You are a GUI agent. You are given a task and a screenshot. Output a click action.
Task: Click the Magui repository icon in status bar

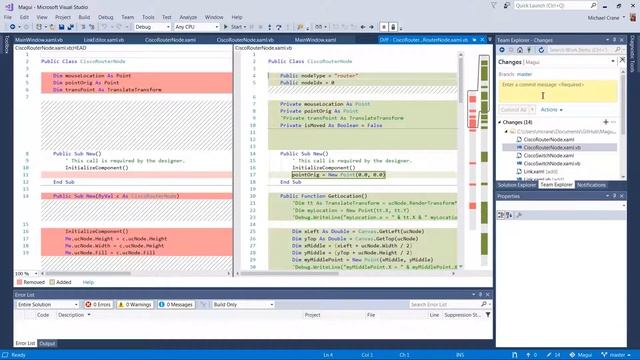pyautogui.click(x=572, y=355)
